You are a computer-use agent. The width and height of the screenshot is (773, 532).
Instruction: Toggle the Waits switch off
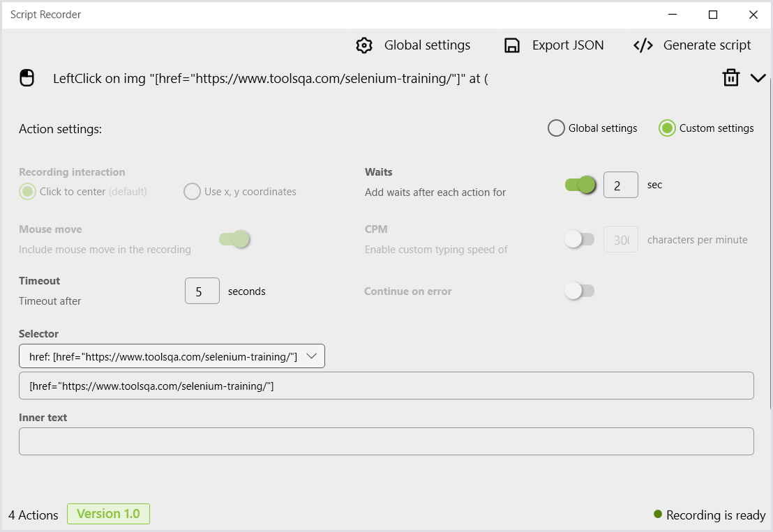[x=580, y=185]
